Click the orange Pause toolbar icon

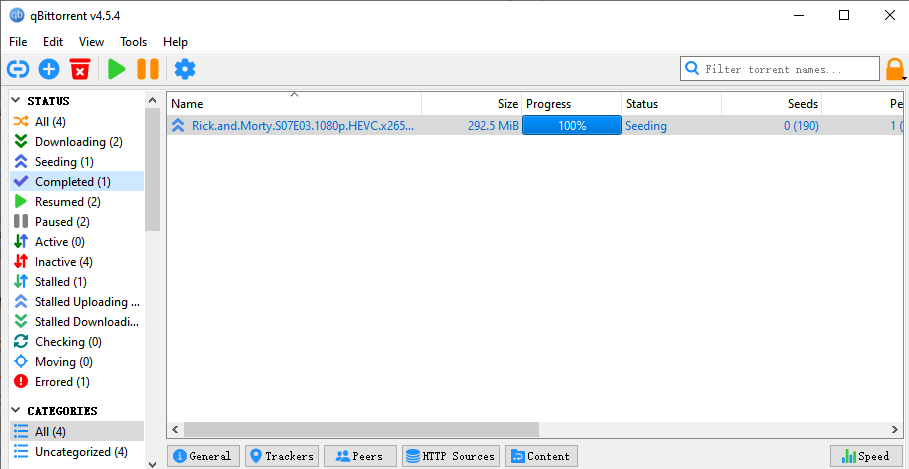point(148,69)
